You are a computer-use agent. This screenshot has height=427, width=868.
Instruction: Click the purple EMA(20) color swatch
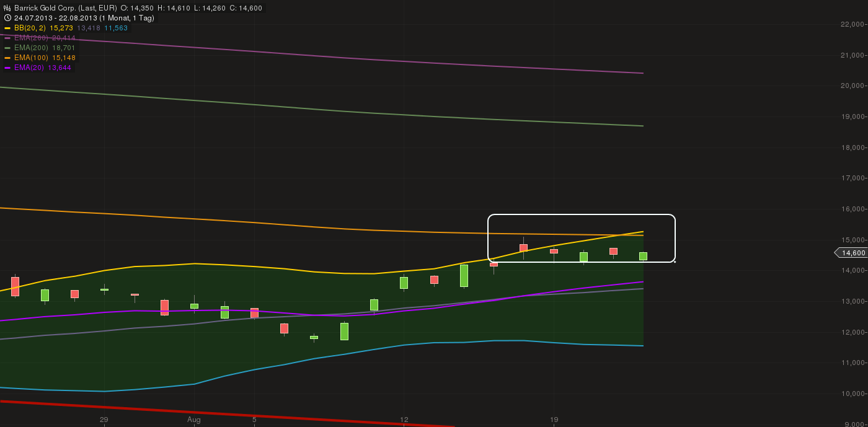(7, 68)
